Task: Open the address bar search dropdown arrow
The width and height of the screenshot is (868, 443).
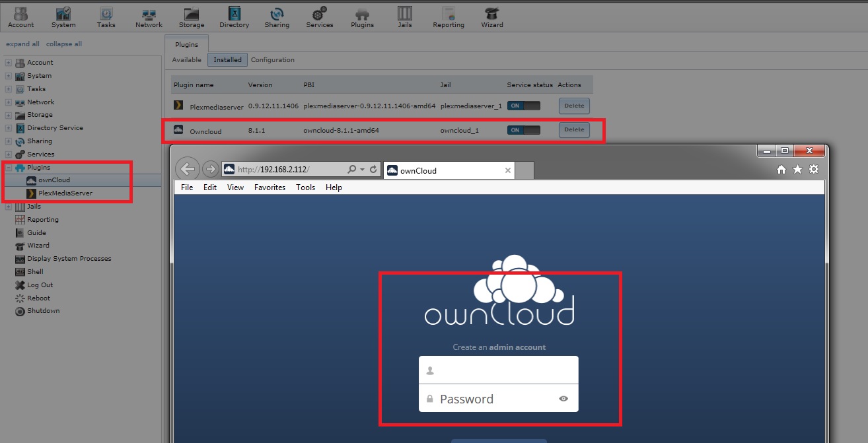Action: coord(363,170)
